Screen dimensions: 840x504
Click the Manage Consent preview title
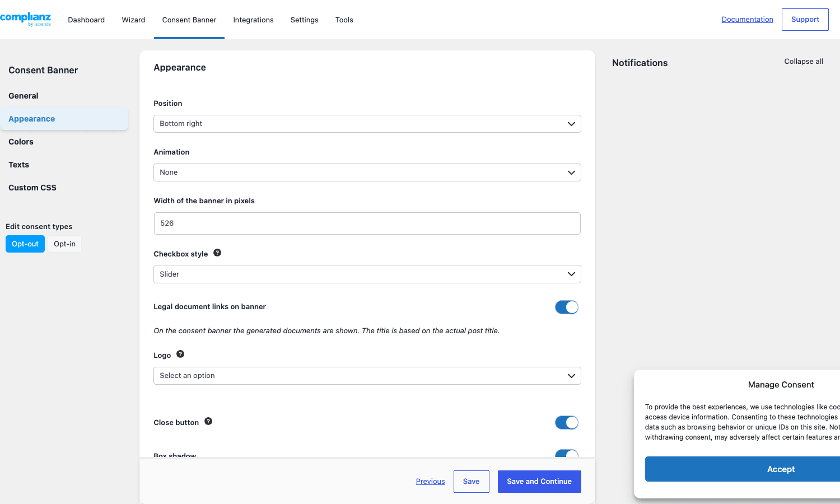click(x=781, y=385)
